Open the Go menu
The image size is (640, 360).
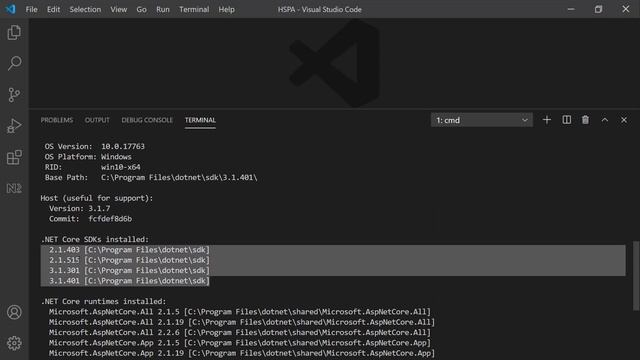pos(141,9)
